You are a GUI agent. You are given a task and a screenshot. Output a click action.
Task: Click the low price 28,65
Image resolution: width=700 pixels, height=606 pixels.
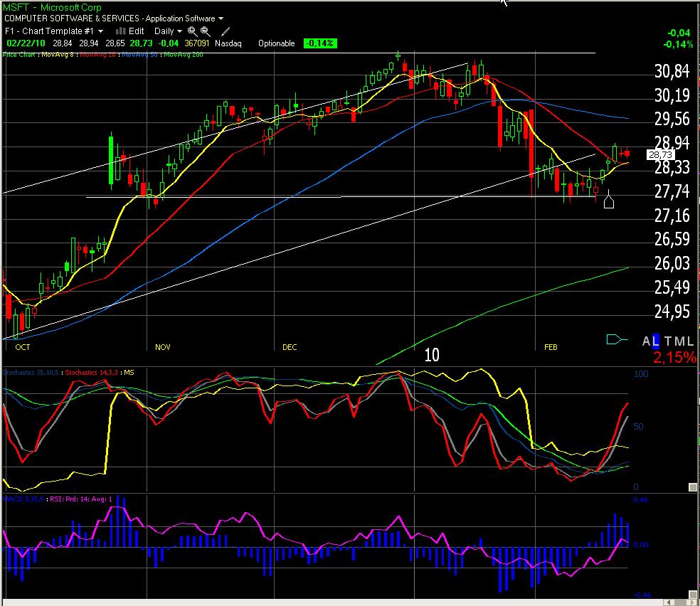(x=115, y=43)
